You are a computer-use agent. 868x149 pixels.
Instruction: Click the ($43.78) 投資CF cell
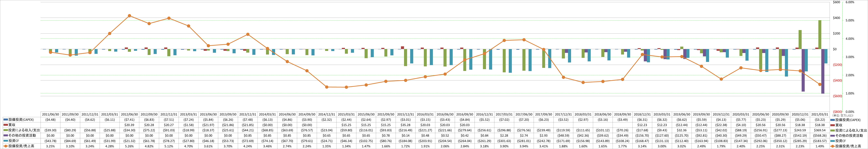(x=51, y=141)
